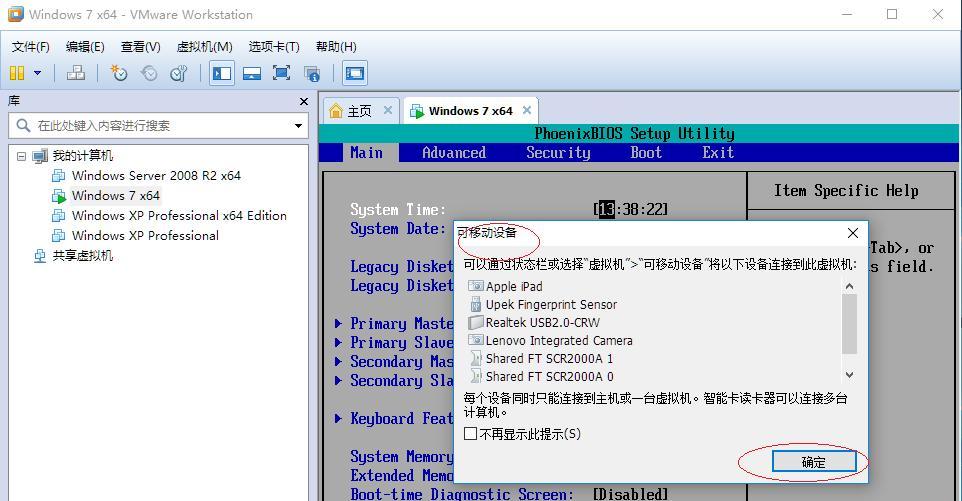This screenshot has height=501, width=962.
Task: Click the yellow pause/suspend VM icon
Action: coord(17,74)
